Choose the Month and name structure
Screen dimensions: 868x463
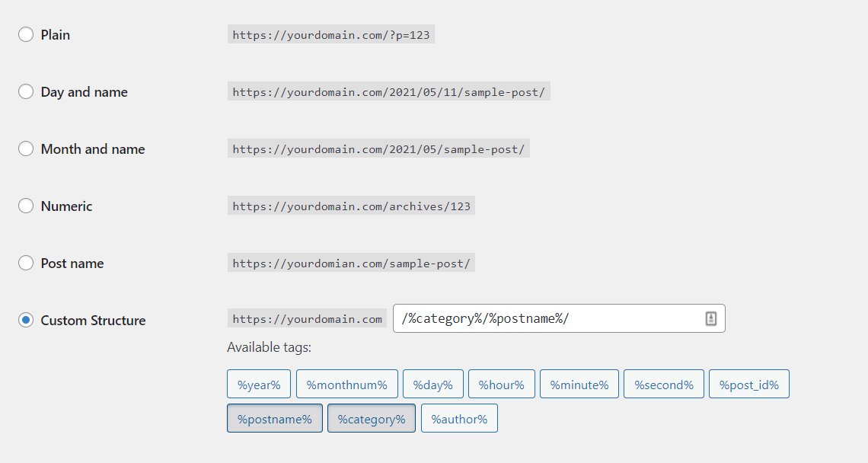tap(25, 148)
